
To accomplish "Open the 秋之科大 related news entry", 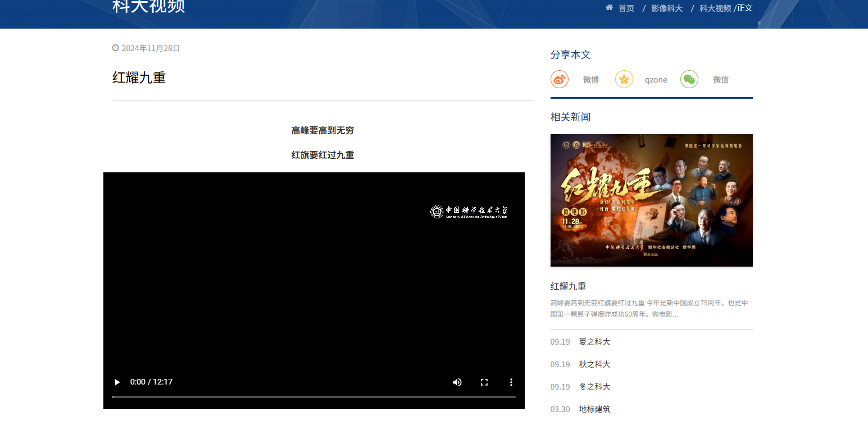I will point(594,364).
